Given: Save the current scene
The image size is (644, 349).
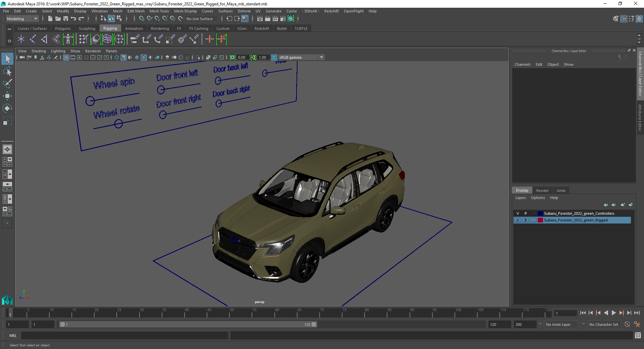Looking at the screenshot, I should point(65,19).
